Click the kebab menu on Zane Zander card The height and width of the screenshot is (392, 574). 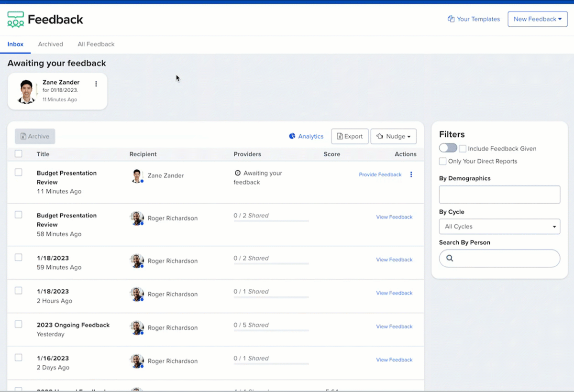coord(96,84)
